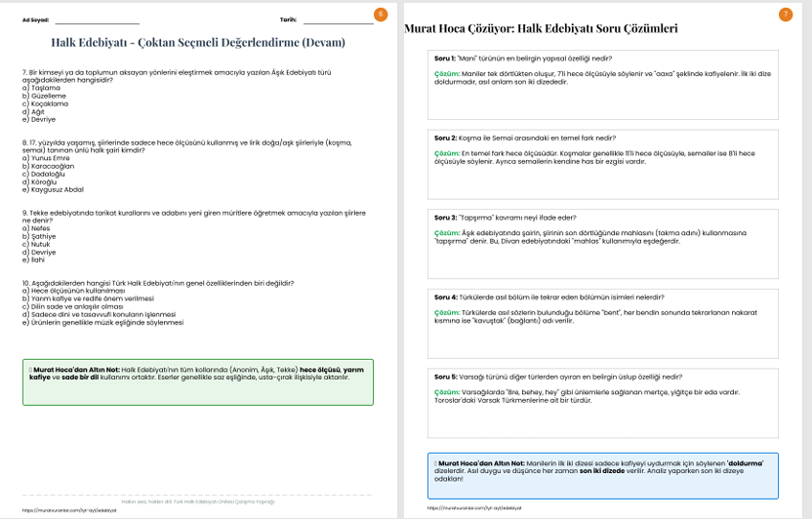Click the orange page 6 badge

click(x=381, y=14)
